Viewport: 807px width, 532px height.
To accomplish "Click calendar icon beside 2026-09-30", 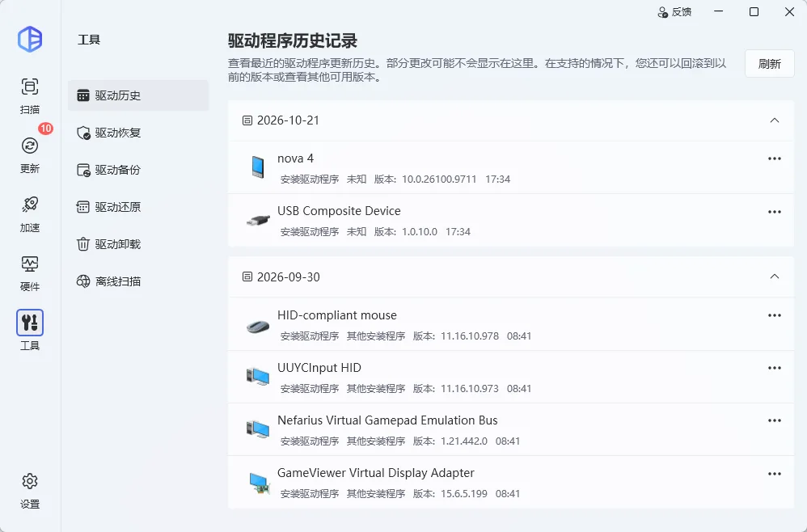I will click(247, 277).
